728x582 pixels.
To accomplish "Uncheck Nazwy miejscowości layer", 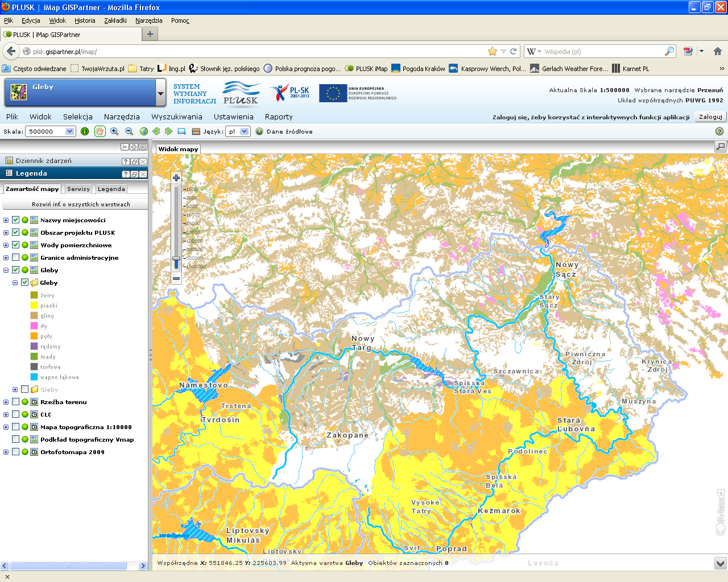I will [x=16, y=220].
